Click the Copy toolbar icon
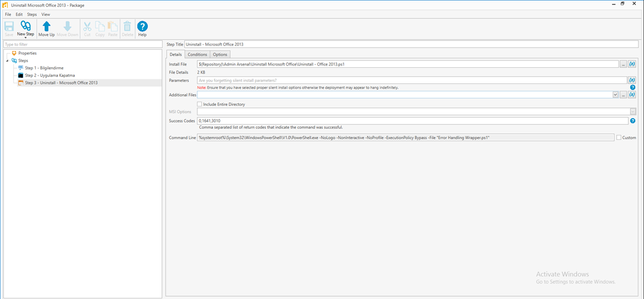 point(100,27)
